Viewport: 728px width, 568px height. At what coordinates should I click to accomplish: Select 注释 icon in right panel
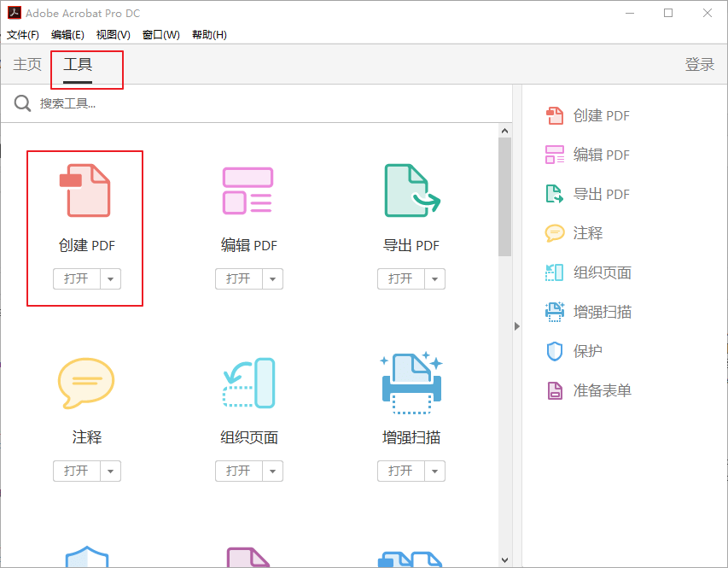(x=555, y=233)
